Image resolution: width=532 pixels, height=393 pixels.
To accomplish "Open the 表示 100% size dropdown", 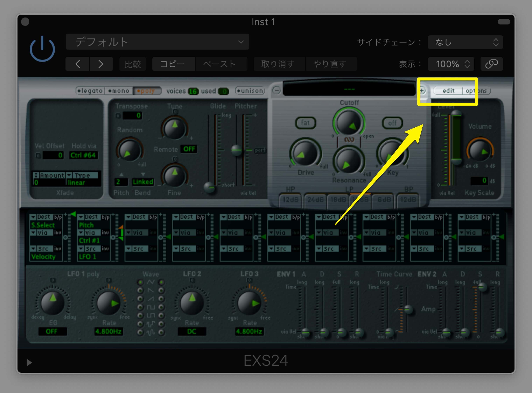I will [451, 64].
